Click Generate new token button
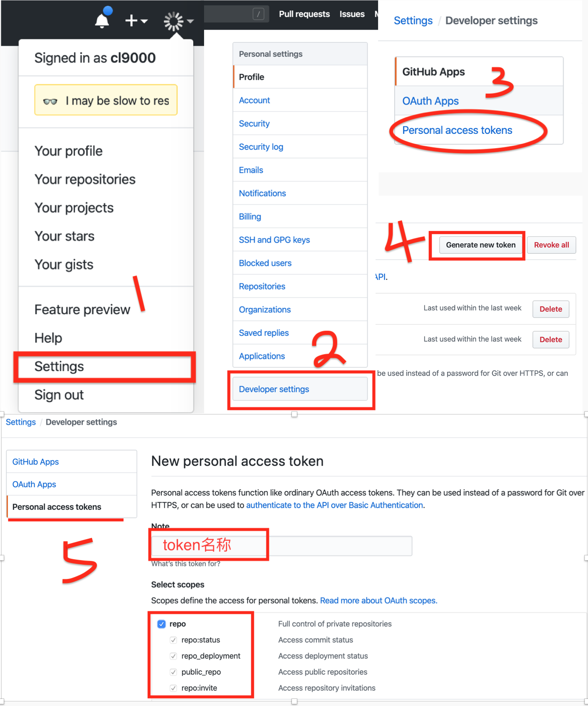 (481, 245)
